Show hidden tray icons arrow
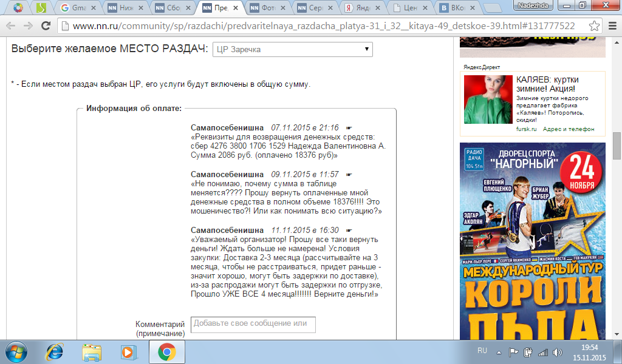 point(499,352)
